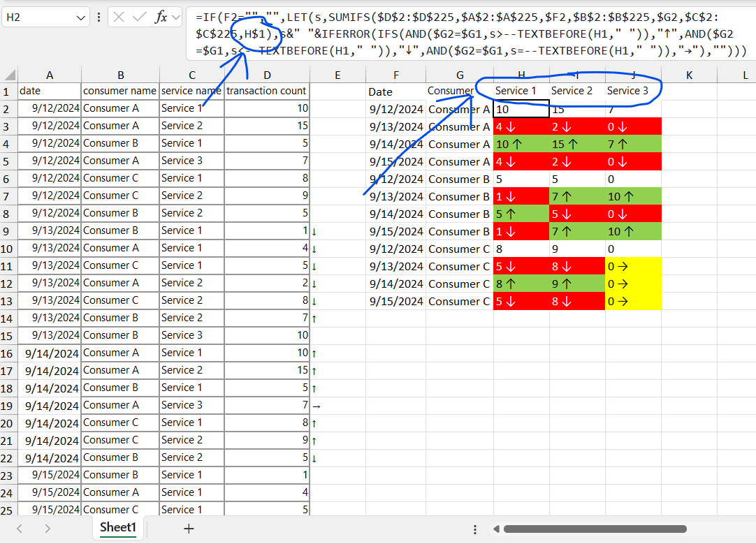Viewport: 756px width, 544px height.
Task: Select column A header
Action: click(50, 75)
